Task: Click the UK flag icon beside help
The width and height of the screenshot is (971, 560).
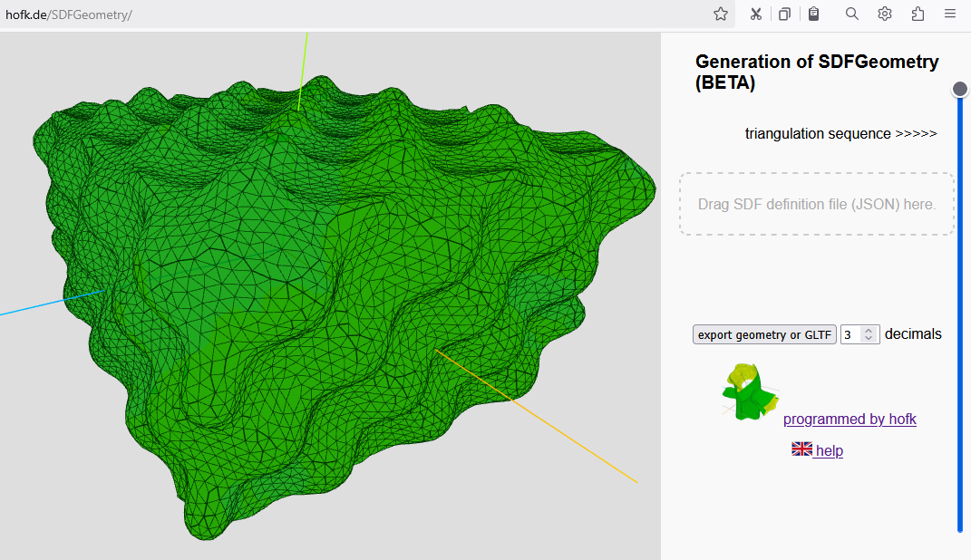Action: pyautogui.click(x=802, y=449)
